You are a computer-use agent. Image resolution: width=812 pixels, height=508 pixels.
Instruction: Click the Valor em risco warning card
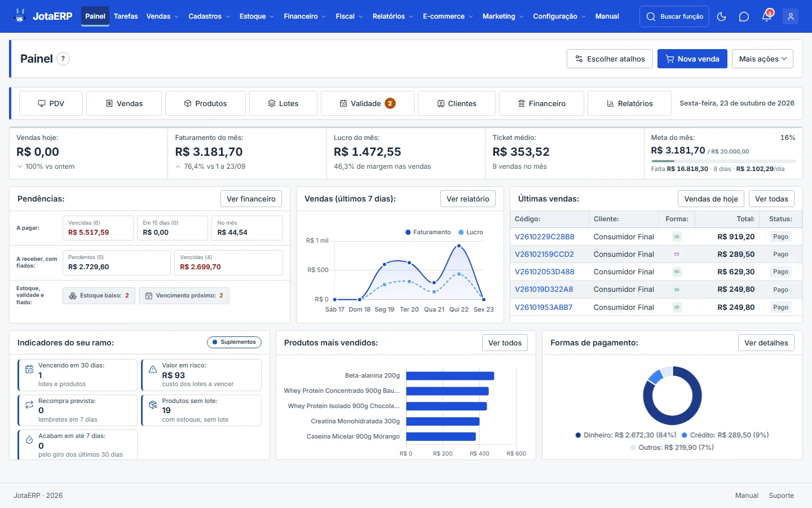201,375
